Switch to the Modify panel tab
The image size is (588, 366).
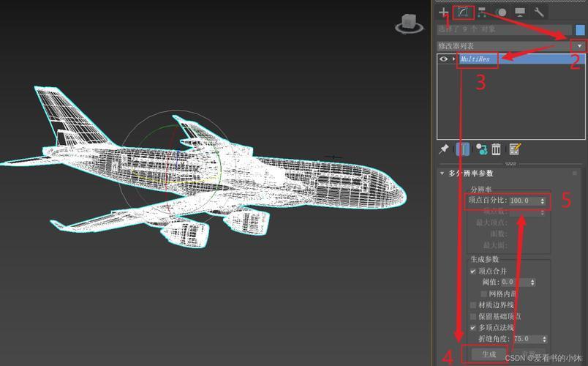(x=463, y=12)
